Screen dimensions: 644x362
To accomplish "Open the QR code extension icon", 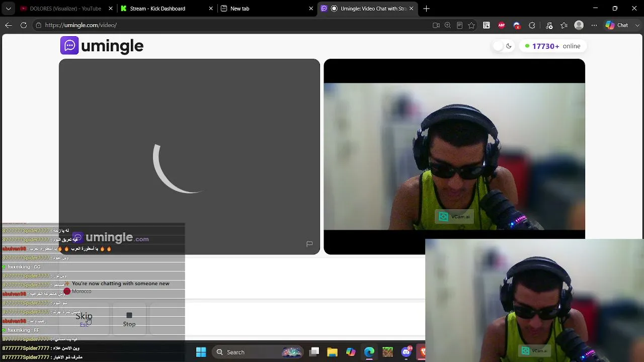I will click(487, 25).
